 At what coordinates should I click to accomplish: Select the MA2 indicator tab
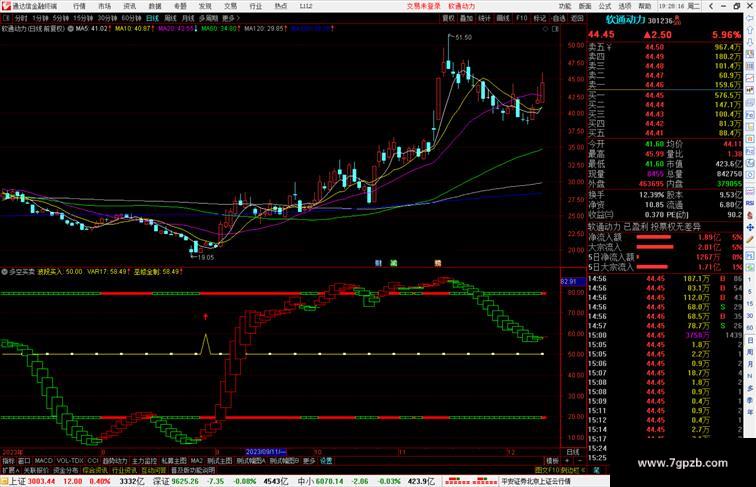[x=197, y=461]
